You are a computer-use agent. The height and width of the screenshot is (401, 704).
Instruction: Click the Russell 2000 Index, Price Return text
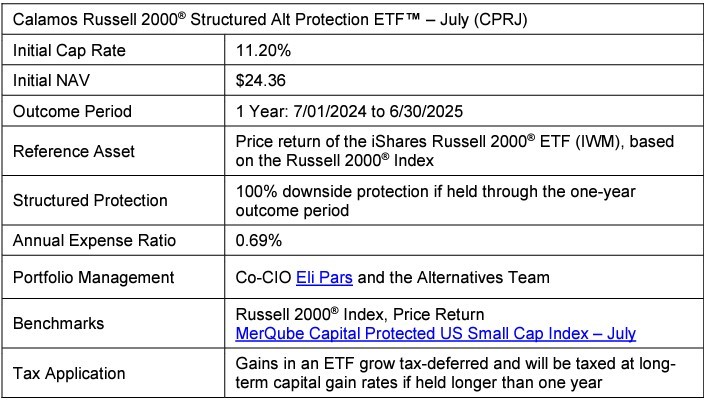point(356,315)
